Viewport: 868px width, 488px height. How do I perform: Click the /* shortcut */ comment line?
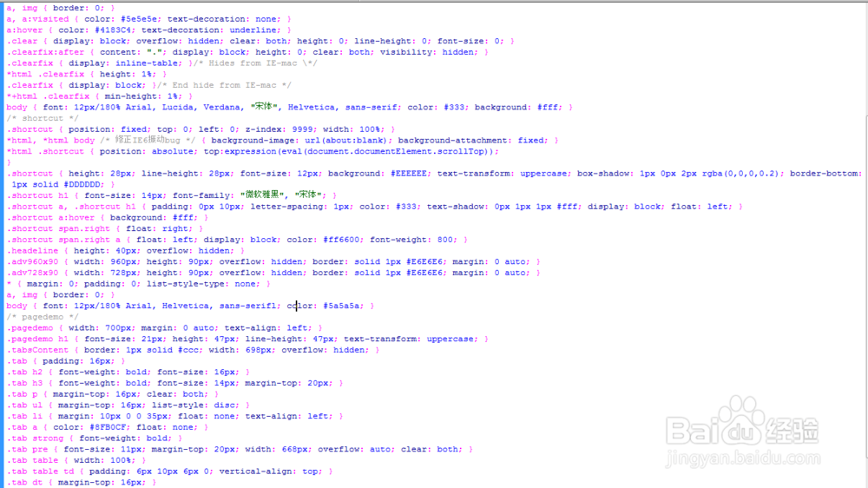tap(43, 119)
